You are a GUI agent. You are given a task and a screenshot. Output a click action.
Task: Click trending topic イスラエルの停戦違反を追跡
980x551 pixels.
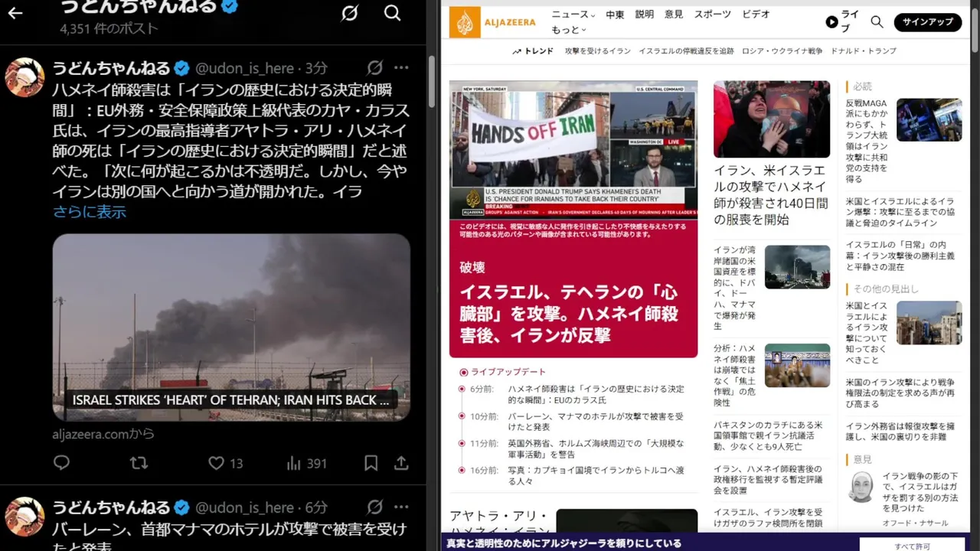coord(686,51)
